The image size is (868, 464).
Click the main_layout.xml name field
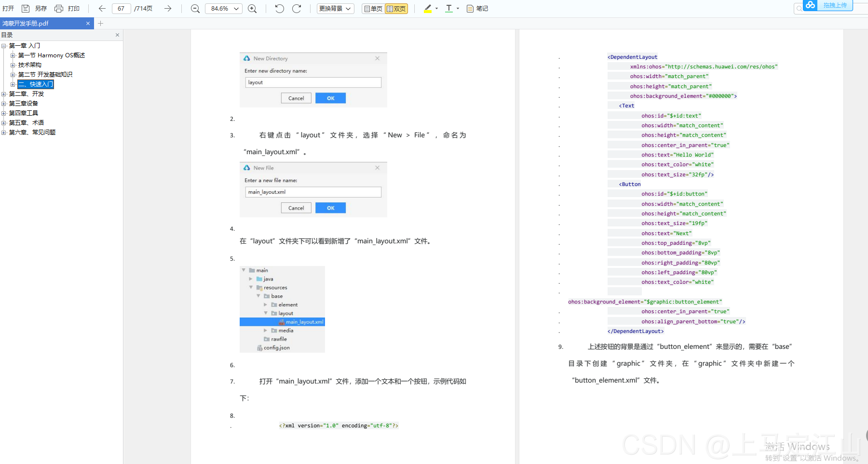click(313, 192)
